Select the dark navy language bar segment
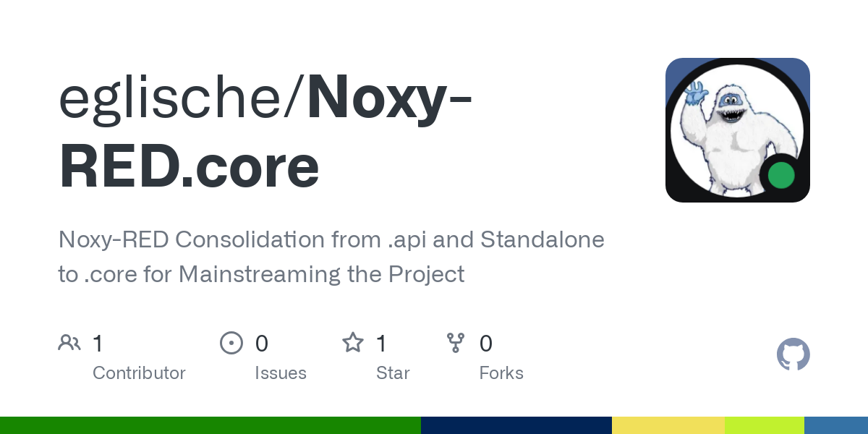 tap(516, 425)
